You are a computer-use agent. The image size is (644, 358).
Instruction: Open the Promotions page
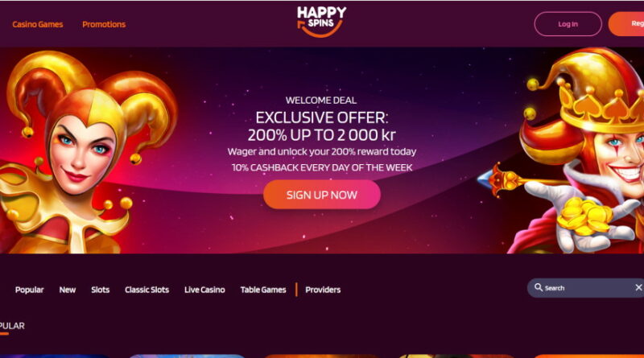click(x=104, y=24)
